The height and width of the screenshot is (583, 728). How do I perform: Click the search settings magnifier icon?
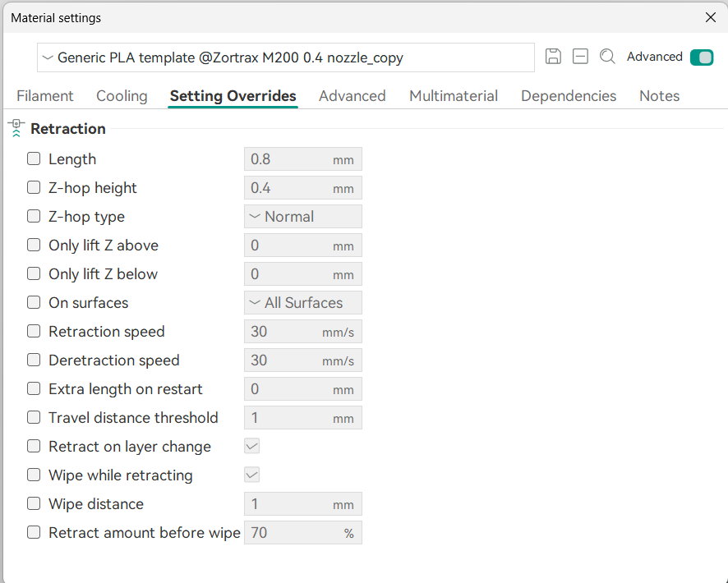[x=607, y=57]
